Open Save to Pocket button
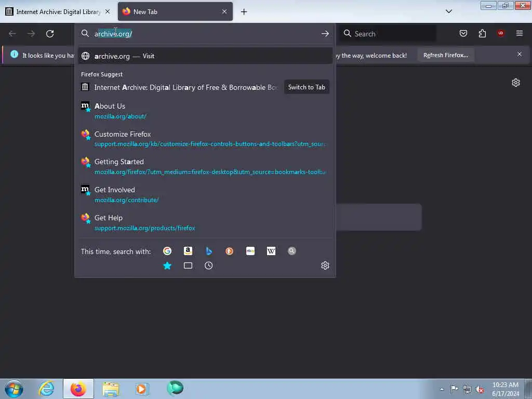 pyautogui.click(x=463, y=33)
